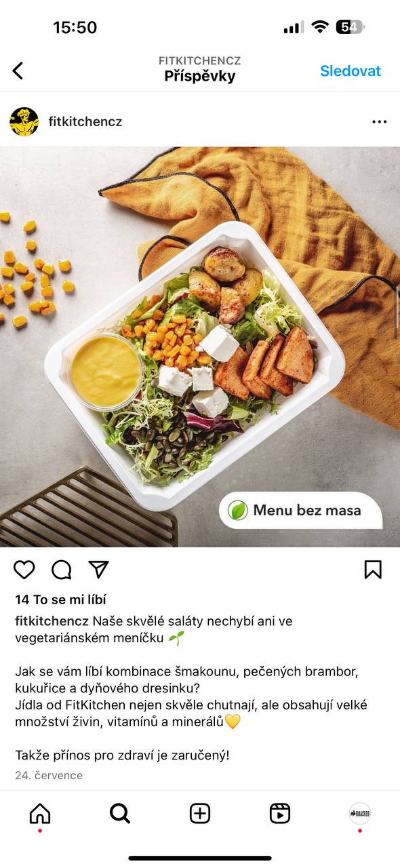Tap the back arrow to leave posts

pos(18,71)
